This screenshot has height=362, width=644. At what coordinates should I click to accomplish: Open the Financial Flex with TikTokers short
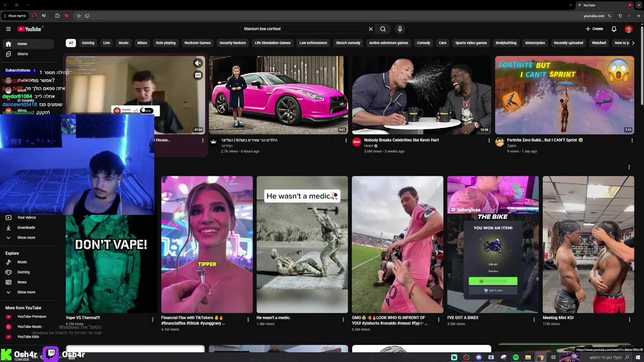207,244
